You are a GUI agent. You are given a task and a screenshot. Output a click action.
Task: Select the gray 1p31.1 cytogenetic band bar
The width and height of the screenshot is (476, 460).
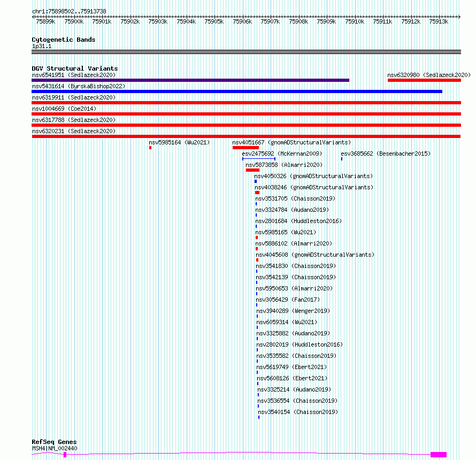click(x=246, y=52)
